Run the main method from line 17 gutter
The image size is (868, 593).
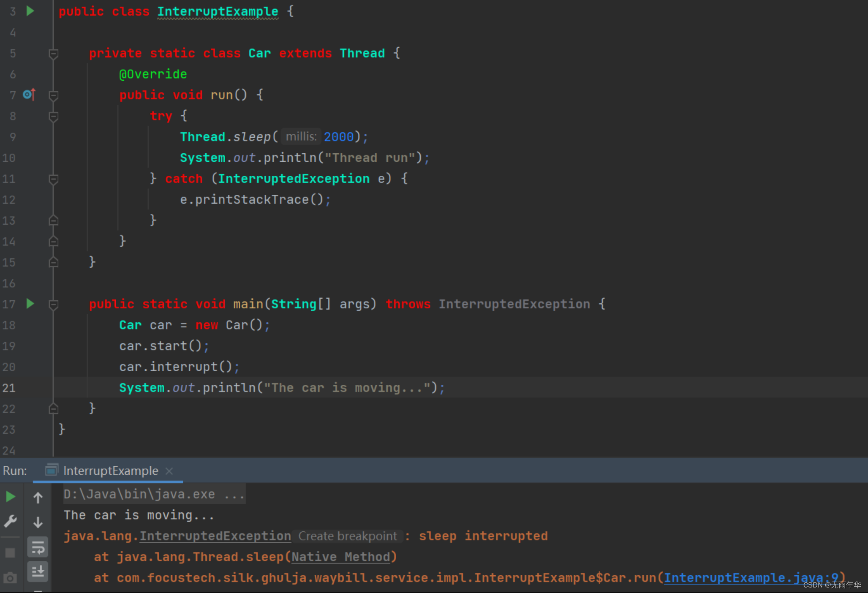pos(30,304)
